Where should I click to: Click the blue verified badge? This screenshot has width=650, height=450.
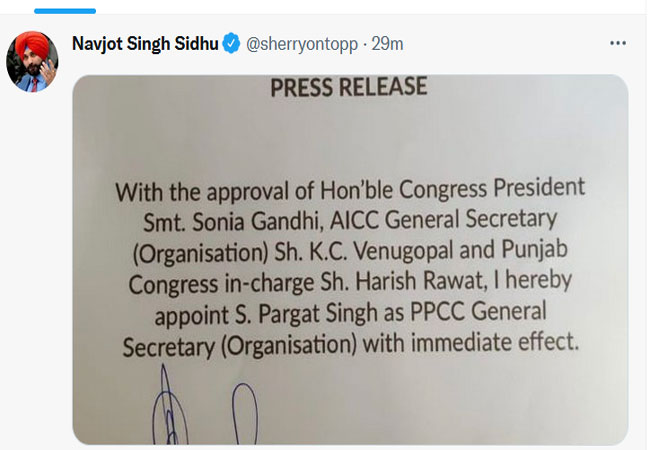(231, 44)
